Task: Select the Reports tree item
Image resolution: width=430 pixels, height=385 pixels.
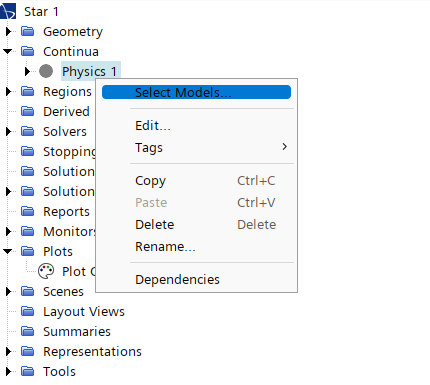Action: pyautogui.click(x=66, y=211)
